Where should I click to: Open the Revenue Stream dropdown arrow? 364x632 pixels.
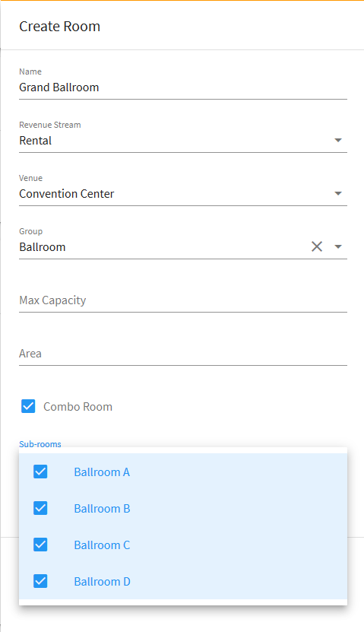pos(338,140)
